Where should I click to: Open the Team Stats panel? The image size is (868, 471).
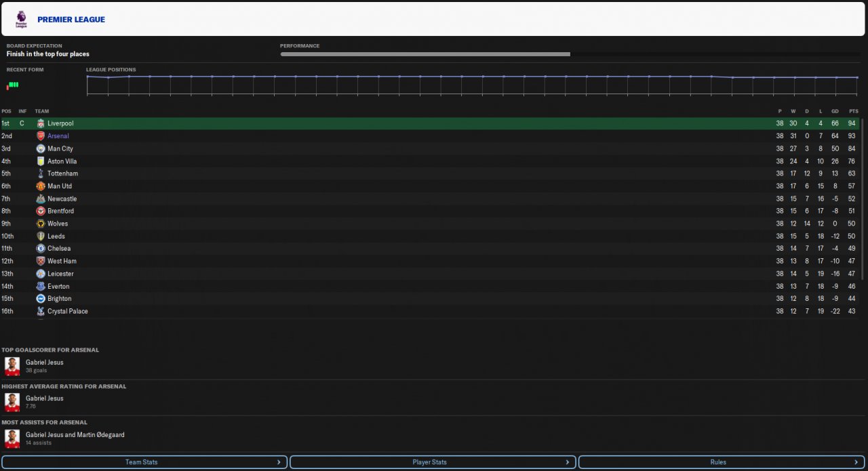(x=144, y=462)
